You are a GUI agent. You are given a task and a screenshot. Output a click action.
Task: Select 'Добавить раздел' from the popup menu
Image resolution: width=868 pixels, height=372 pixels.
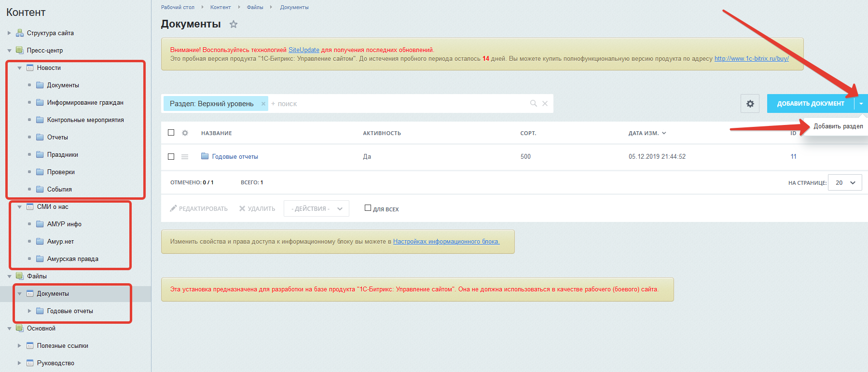(838, 126)
